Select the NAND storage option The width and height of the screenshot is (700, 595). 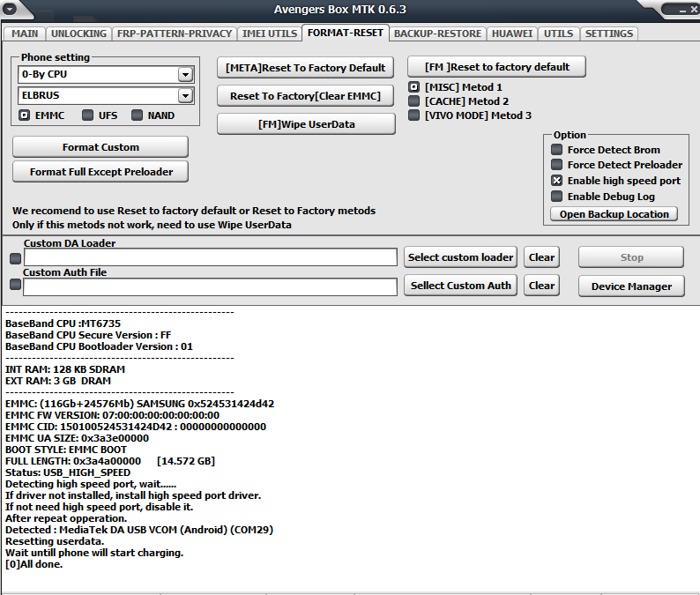(x=137, y=115)
